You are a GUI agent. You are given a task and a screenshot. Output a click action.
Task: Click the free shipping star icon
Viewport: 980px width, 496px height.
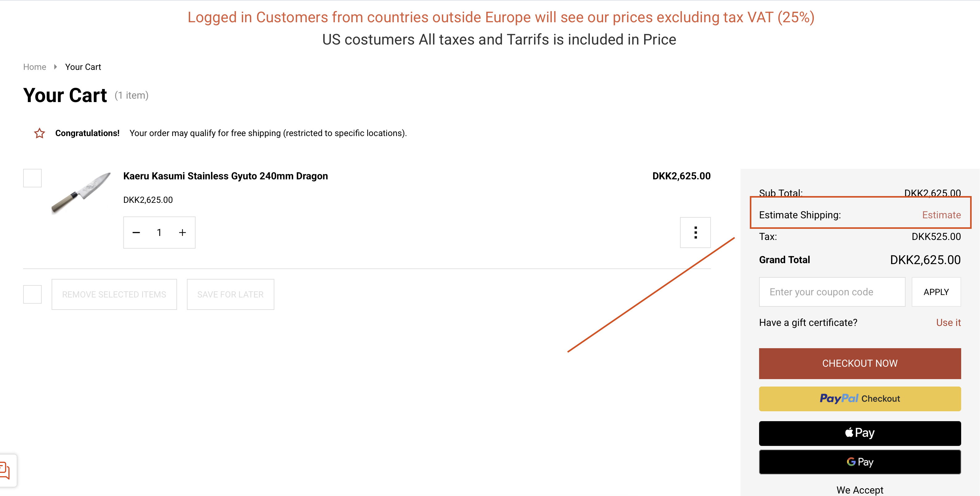click(40, 133)
